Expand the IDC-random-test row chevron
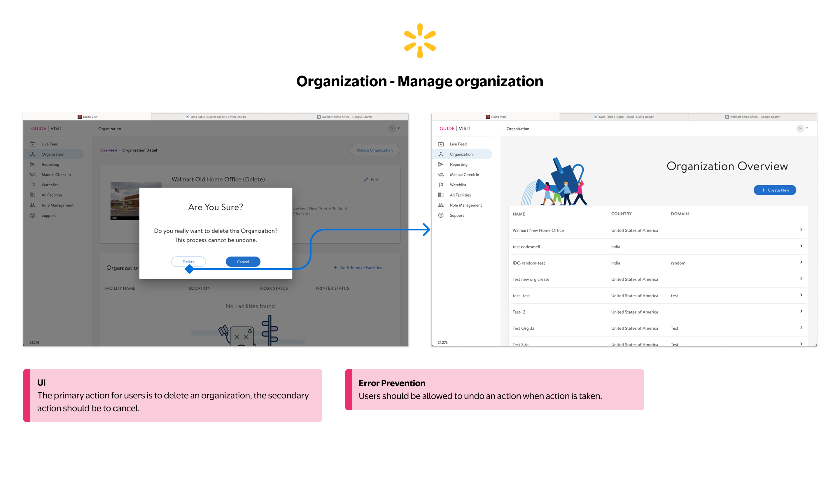The height and width of the screenshot is (504, 840). 801,262
